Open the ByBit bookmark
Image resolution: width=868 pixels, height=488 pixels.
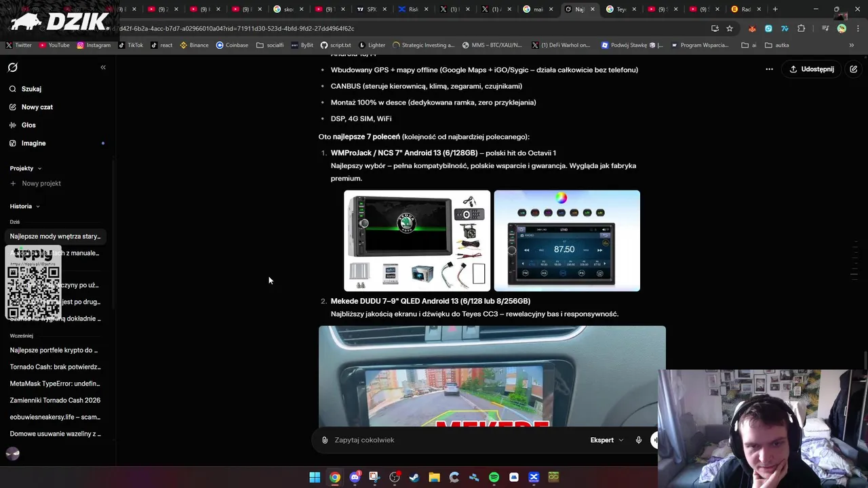tap(302, 45)
